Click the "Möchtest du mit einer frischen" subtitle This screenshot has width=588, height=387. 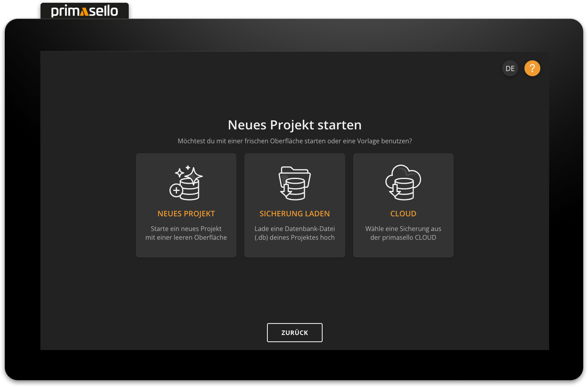click(294, 141)
